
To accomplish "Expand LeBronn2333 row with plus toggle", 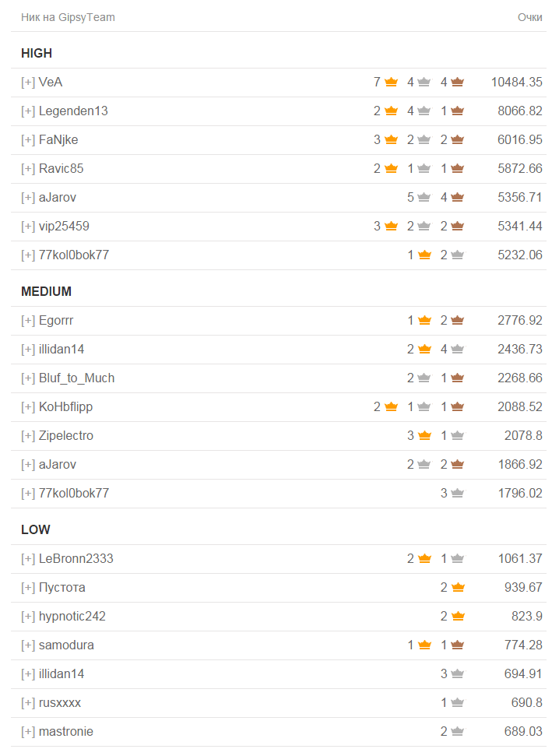I will pyautogui.click(x=28, y=559).
